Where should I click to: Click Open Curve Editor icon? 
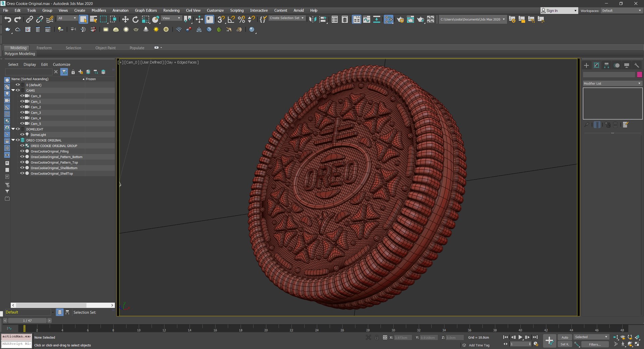pyautogui.click(x=367, y=19)
